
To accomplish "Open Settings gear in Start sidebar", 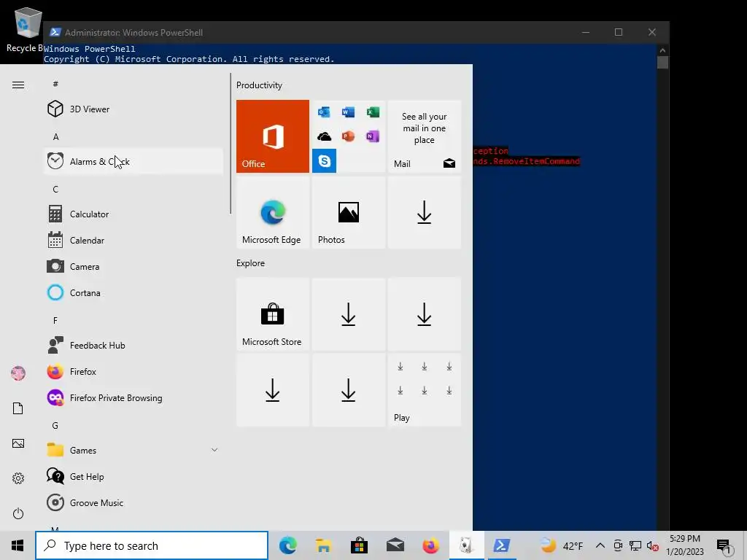I will (18, 478).
